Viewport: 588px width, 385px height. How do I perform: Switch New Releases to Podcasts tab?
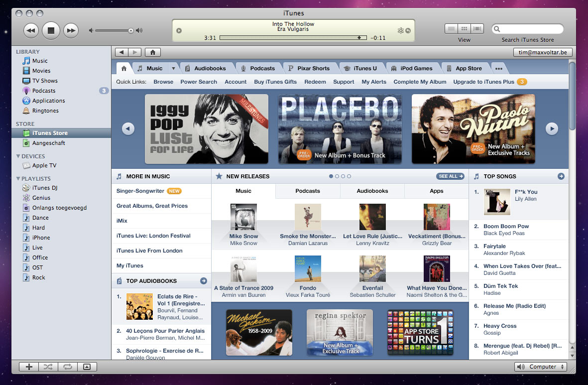[308, 191]
